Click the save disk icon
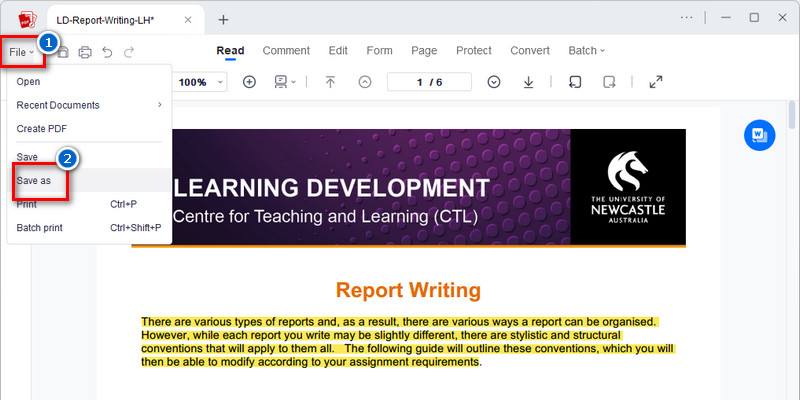Screen dimensions: 800x400 63,52
